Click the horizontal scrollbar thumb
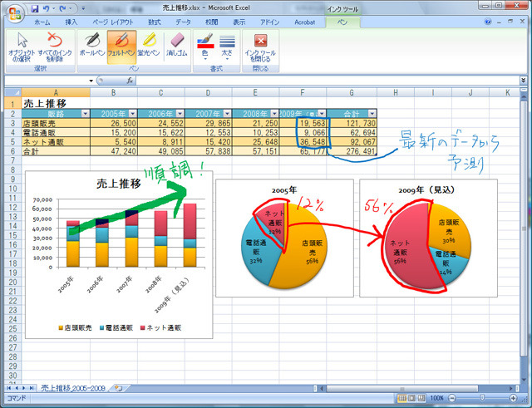 pos(402,388)
